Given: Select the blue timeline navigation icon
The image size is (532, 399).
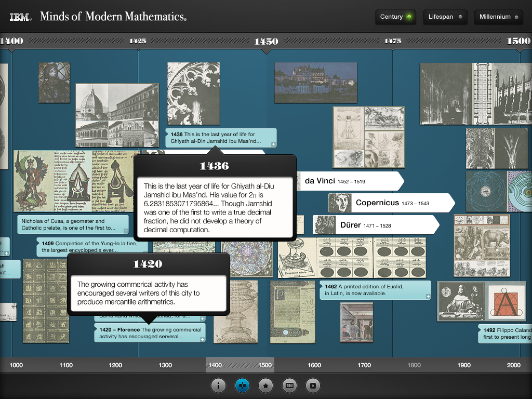Looking at the screenshot, I should click(242, 385).
